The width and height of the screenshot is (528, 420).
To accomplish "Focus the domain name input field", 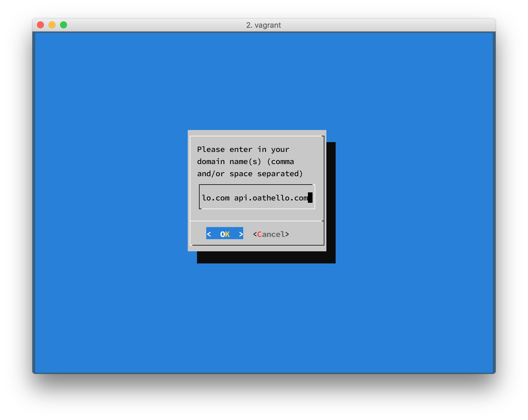I will click(x=256, y=198).
